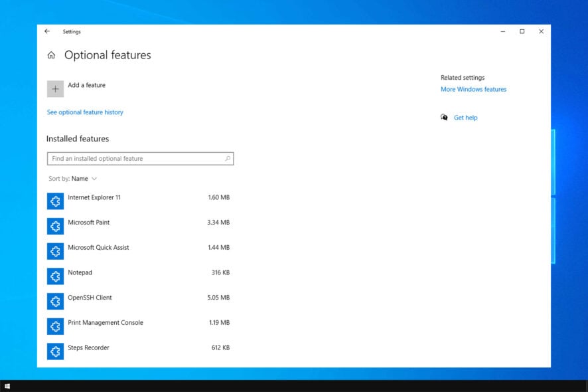Select the Notepad puzzle icon

tap(55, 276)
